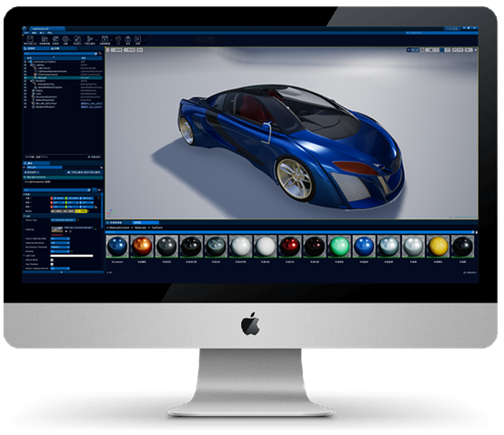This screenshot has width=504, height=435.
Task: Switch to the tab beside World Outliner
Action: point(64,48)
